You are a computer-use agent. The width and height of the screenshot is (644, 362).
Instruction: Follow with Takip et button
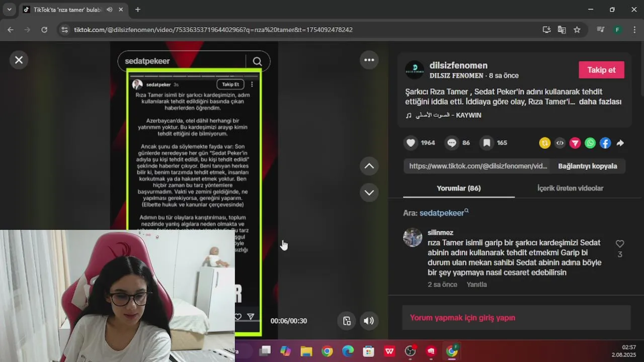[x=601, y=70]
